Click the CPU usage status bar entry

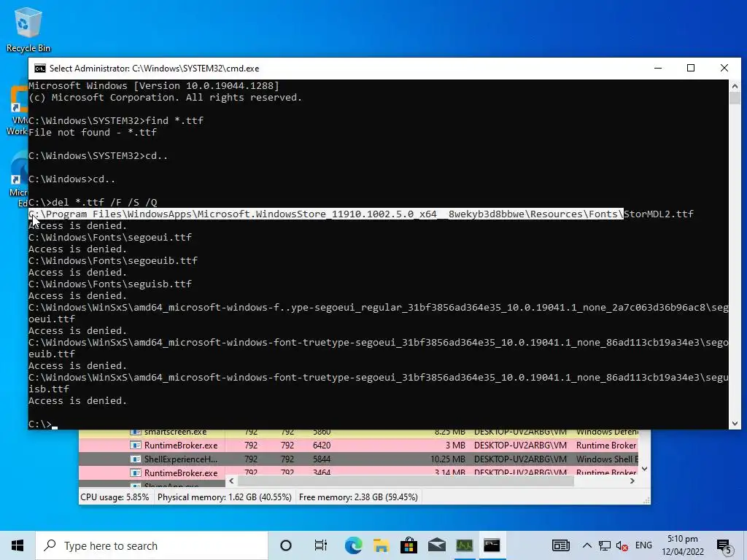[x=115, y=497]
